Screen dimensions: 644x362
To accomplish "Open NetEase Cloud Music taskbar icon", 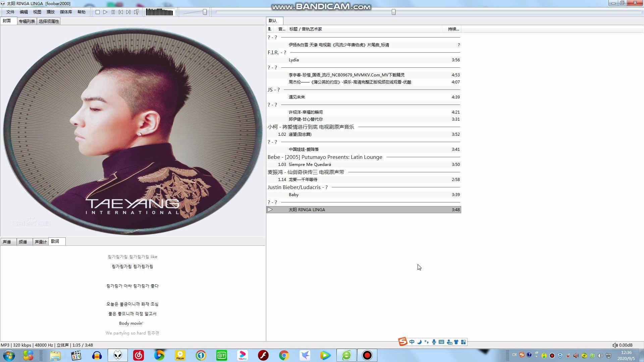I will (x=139, y=355).
